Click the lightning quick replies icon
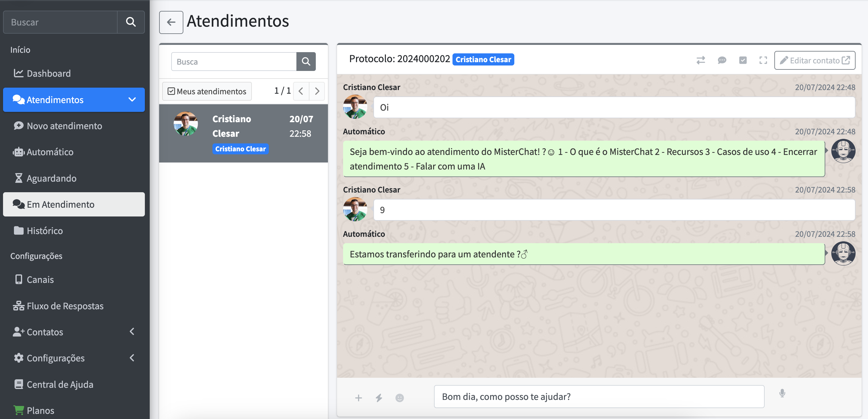 coord(379,398)
